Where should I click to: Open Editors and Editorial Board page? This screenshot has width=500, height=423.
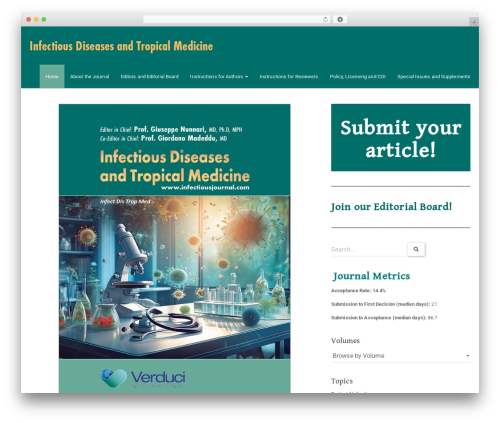(x=150, y=76)
